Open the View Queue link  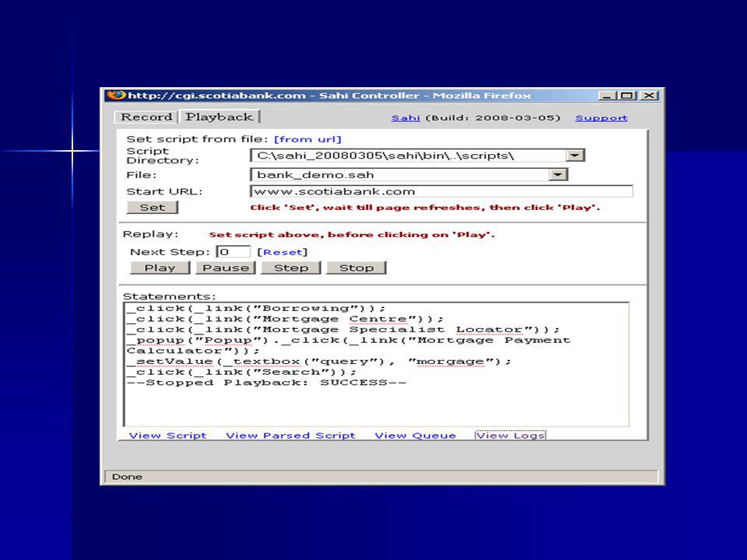pyautogui.click(x=416, y=436)
